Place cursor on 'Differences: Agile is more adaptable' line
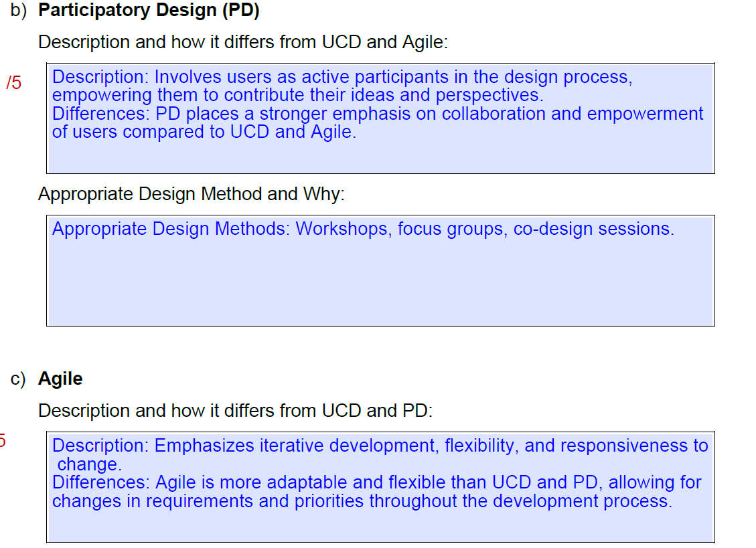756x548 pixels. (x=376, y=482)
